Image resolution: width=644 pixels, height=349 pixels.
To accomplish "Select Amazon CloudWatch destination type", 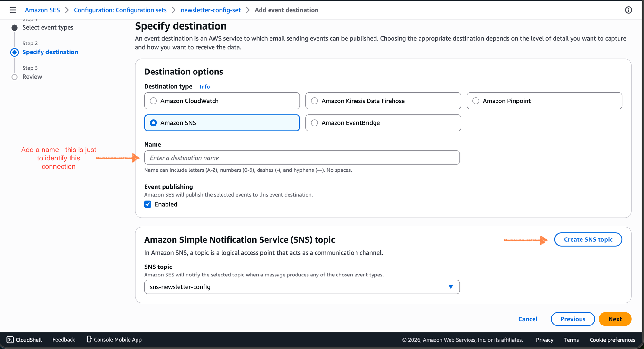I will [154, 101].
